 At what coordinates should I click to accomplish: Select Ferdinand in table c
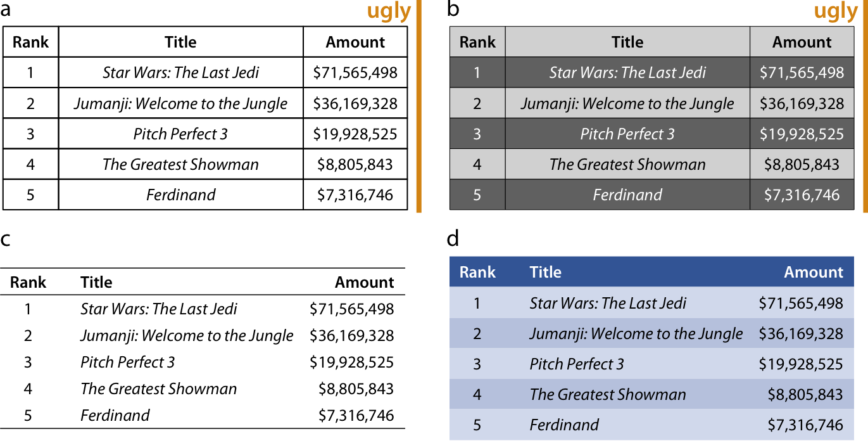[x=115, y=416]
